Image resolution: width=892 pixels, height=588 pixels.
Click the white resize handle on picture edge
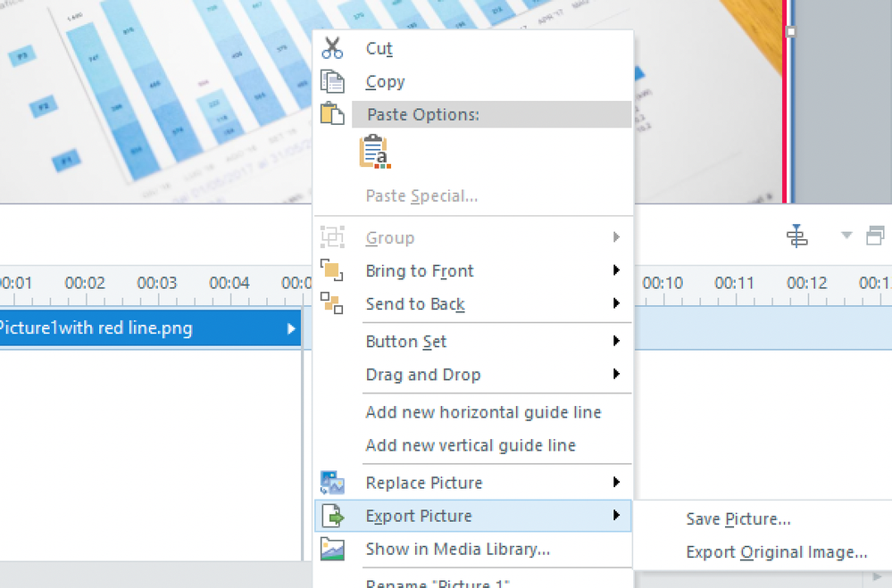pyautogui.click(x=790, y=31)
